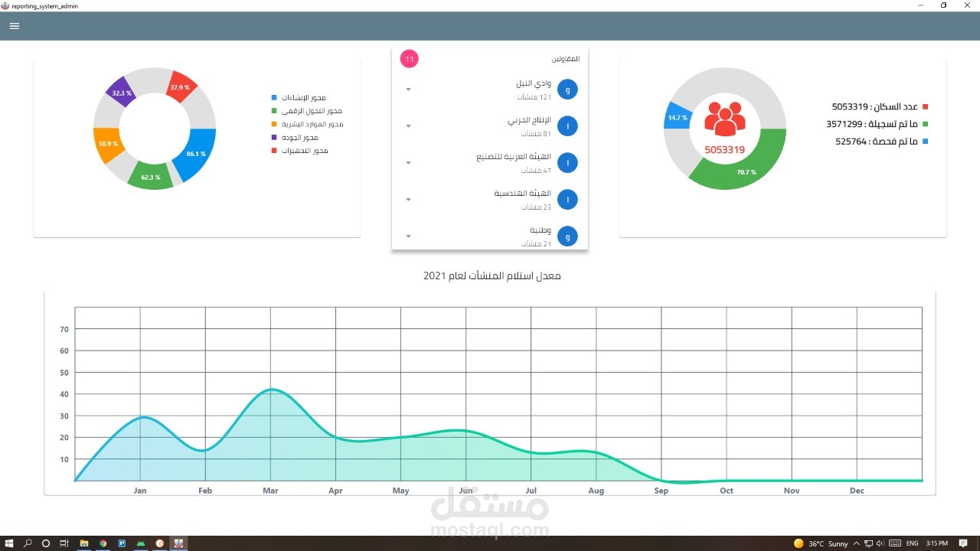The height and width of the screenshot is (551, 980).
Task: Click the الهيئة الهندسية avatar circle
Action: coord(567,200)
